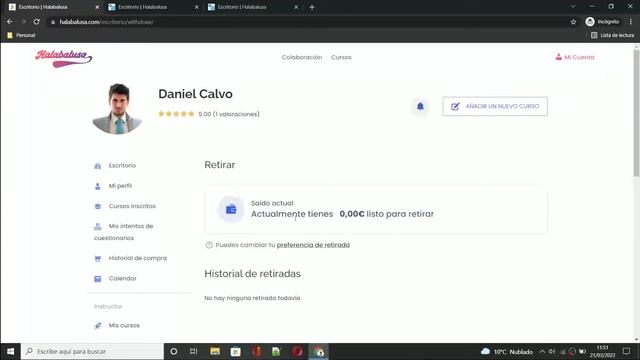Open Lista de lectura
Viewport: 640px width, 360px height.
pos(613,35)
